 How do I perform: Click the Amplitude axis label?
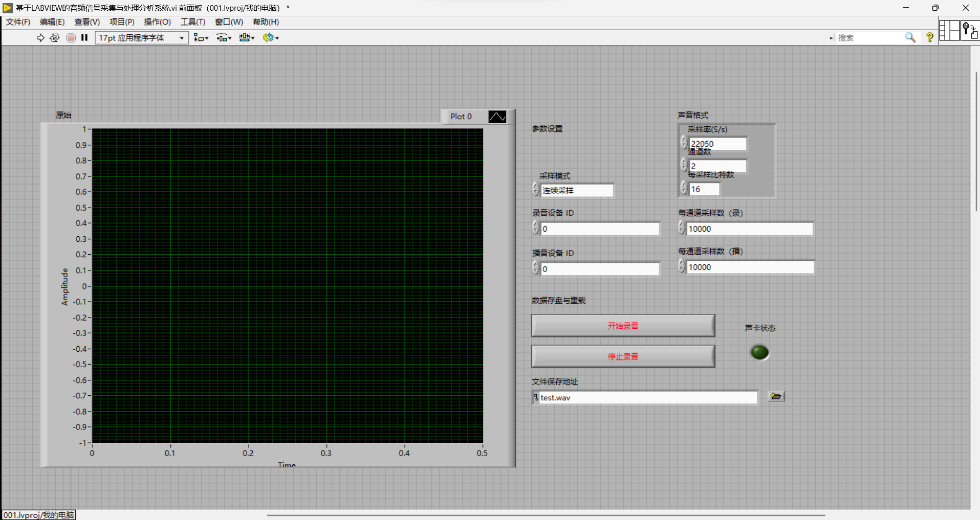point(64,287)
